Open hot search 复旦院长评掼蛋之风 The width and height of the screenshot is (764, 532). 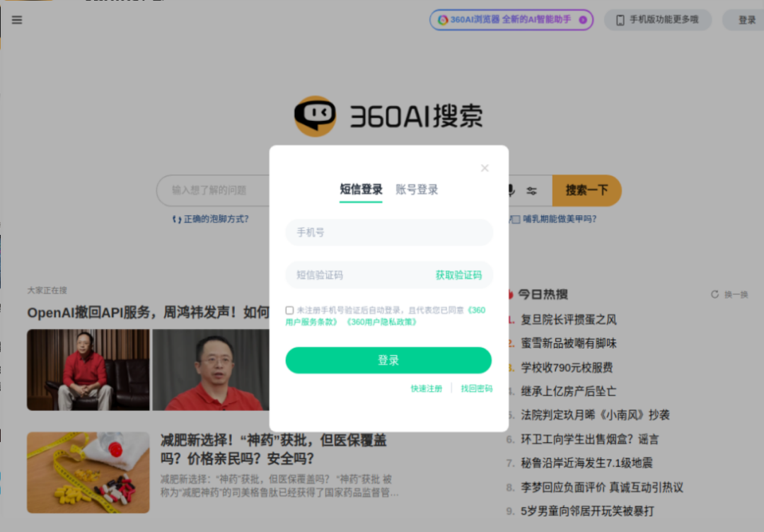tap(569, 320)
